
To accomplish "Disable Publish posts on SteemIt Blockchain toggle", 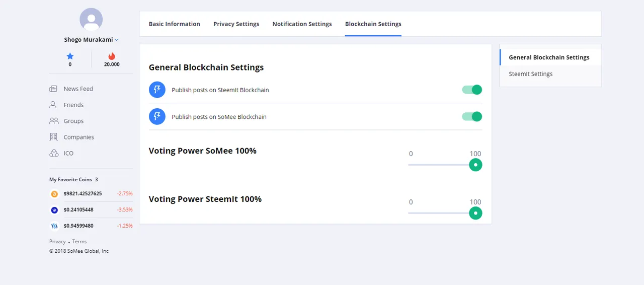I will click(472, 90).
